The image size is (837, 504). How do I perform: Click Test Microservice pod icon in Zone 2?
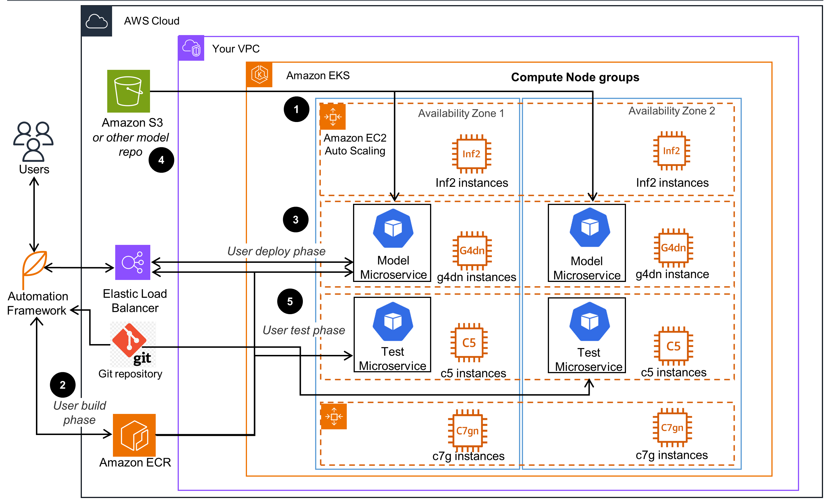point(590,322)
